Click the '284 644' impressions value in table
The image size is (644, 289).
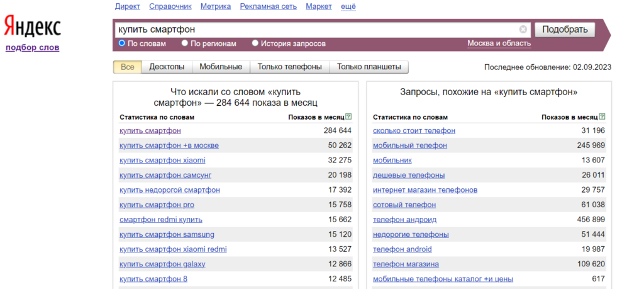tap(337, 131)
